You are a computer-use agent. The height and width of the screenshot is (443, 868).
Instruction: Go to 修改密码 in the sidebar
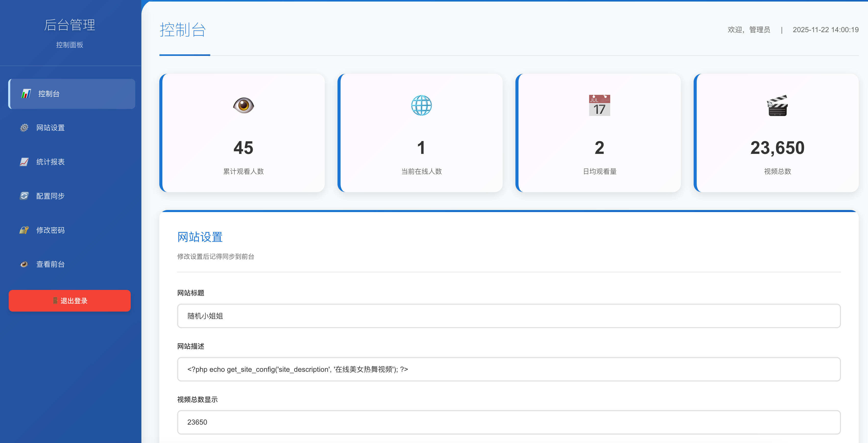pyautogui.click(x=51, y=230)
